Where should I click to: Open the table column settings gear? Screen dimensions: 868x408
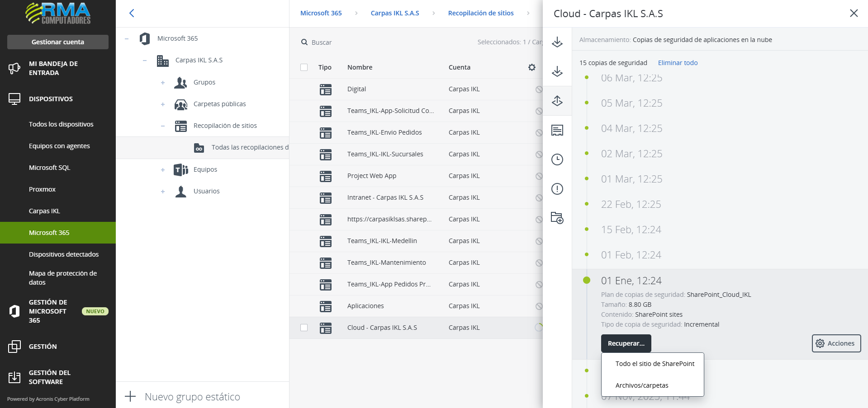point(531,67)
